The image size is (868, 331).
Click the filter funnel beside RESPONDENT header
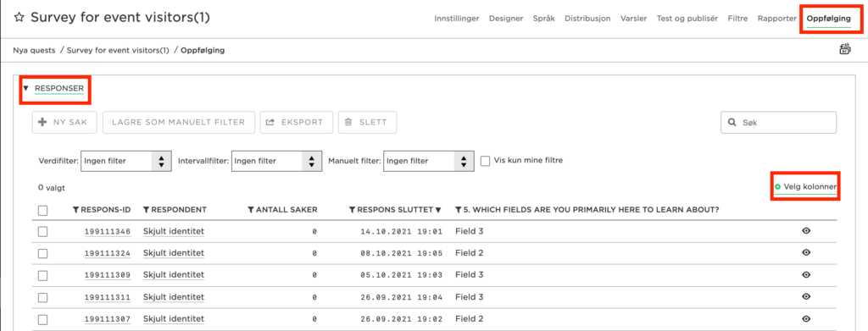click(x=146, y=210)
